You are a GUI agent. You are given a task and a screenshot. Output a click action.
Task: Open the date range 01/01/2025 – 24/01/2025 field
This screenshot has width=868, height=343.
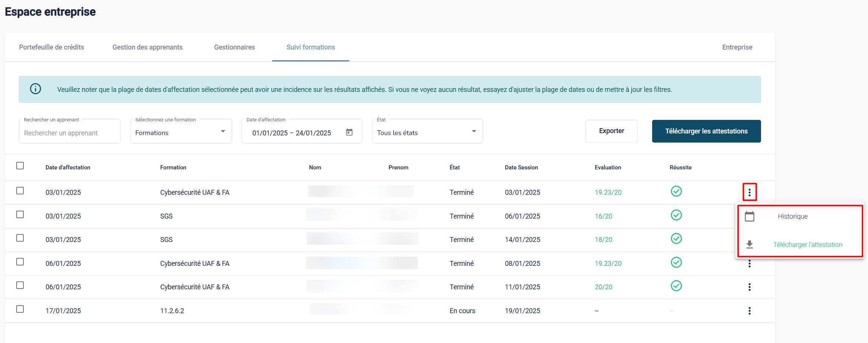point(291,133)
